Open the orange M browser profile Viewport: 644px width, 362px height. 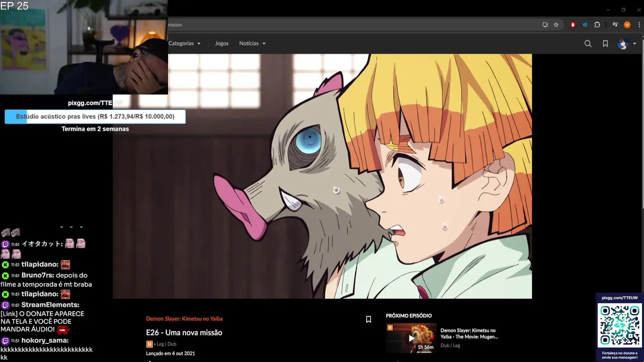627,25
